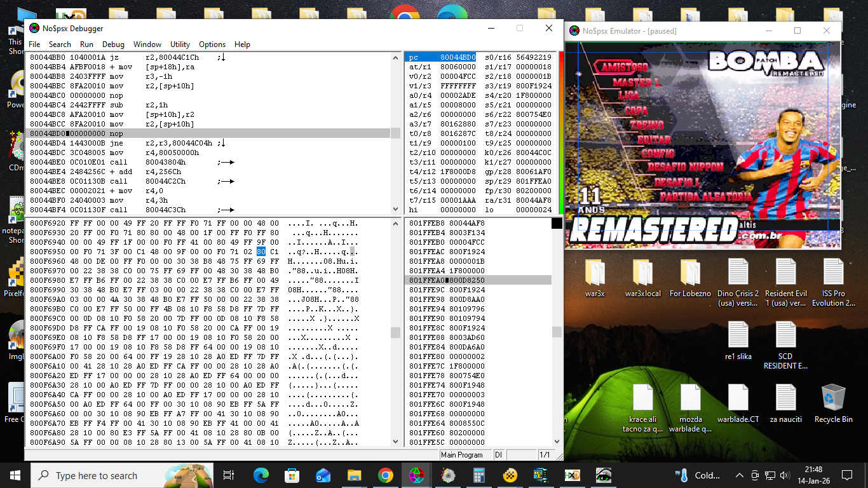
Task: Switch to No$psx taskbar icon
Action: [x=416, y=475]
